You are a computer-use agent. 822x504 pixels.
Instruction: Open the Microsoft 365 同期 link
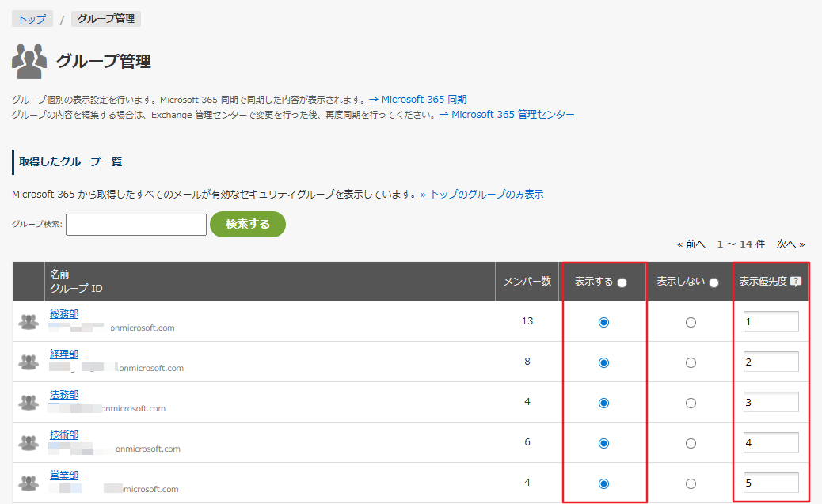coord(417,100)
